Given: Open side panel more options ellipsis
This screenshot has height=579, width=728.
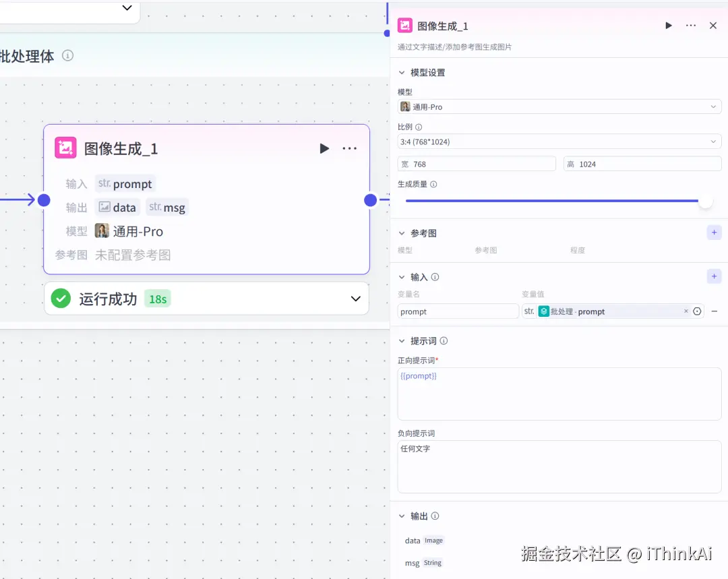Looking at the screenshot, I should coord(691,26).
